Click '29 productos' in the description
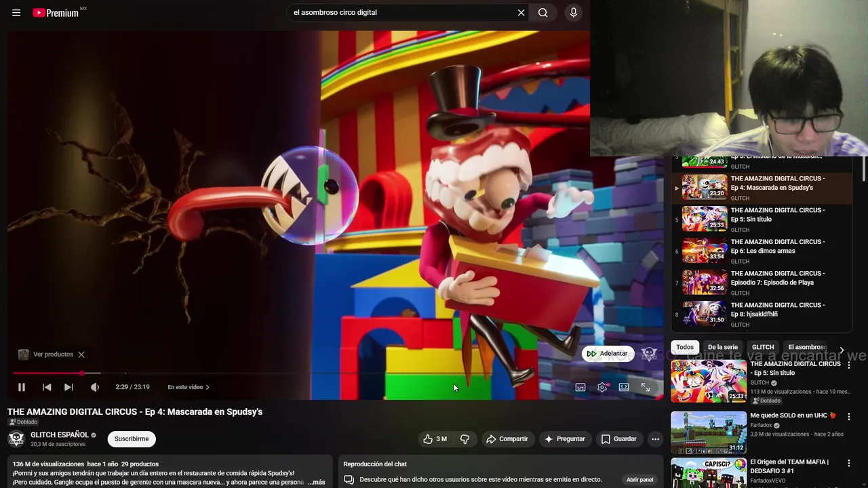The width and height of the screenshot is (868, 488). click(140, 464)
